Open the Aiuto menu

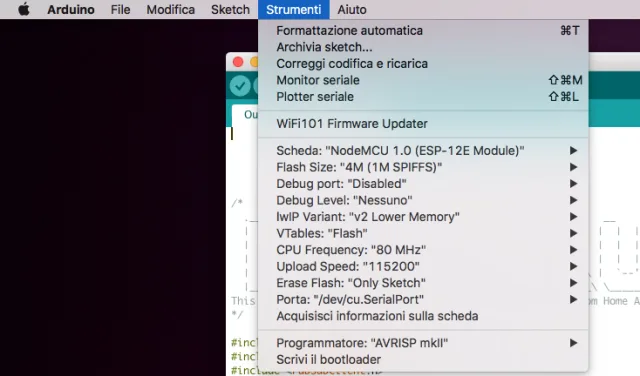tap(352, 9)
